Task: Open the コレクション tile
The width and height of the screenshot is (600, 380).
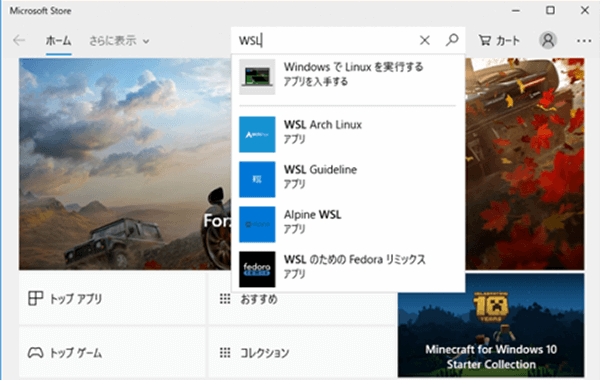Action: (x=302, y=352)
